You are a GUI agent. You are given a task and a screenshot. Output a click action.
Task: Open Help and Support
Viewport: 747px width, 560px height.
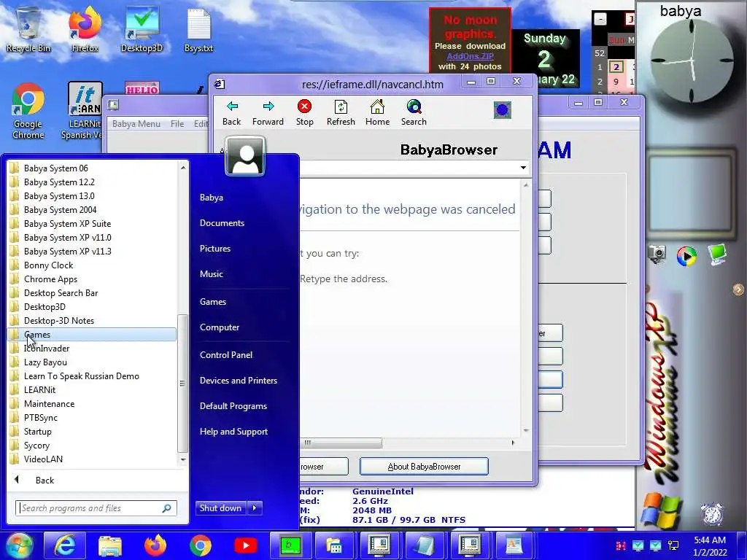[x=233, y=432]
